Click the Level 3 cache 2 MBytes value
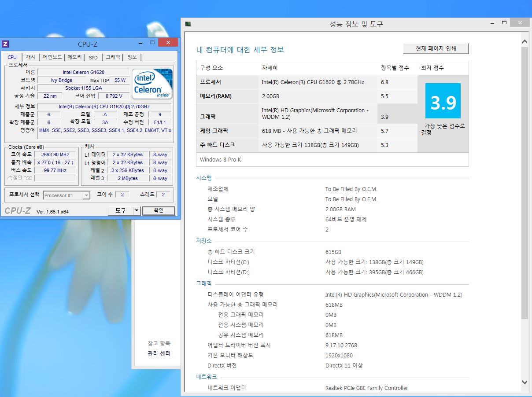 click(128, 178)
